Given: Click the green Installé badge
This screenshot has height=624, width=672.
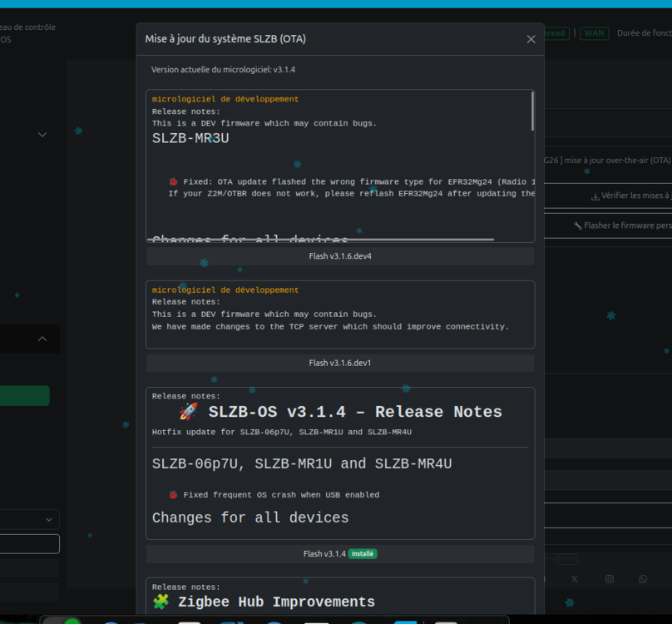Looking at the screenshot, I should tap(363, 553).
